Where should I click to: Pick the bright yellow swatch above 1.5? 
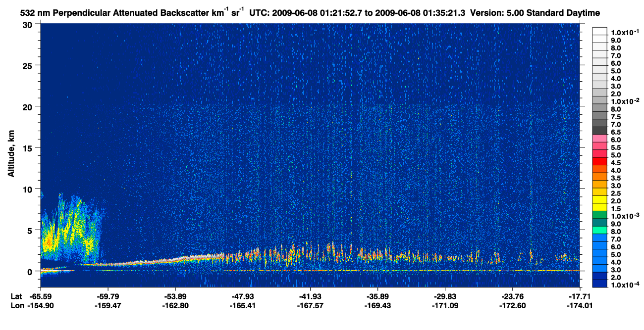[x=600, y=200]
